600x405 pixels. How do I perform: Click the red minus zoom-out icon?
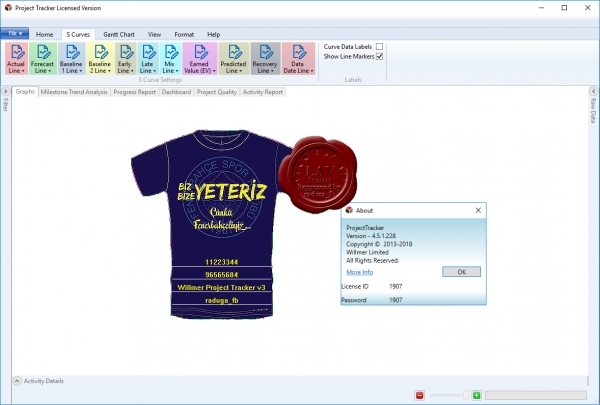[419, 395]
